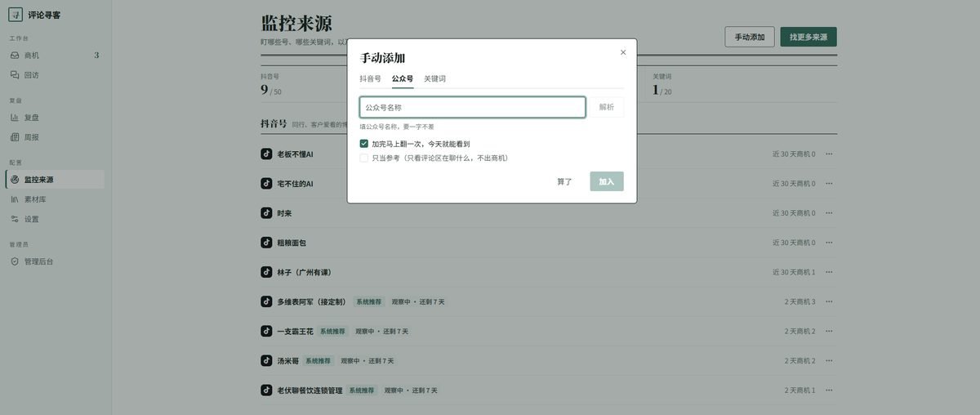Switch to the 关键词 tab in dialog

pos(434,79)
